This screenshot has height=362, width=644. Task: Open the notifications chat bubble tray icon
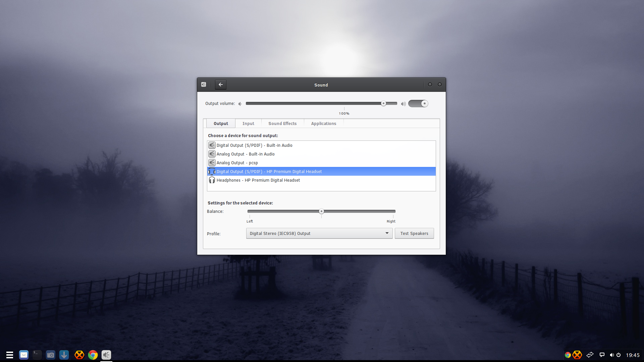click(x=602, y=355)
